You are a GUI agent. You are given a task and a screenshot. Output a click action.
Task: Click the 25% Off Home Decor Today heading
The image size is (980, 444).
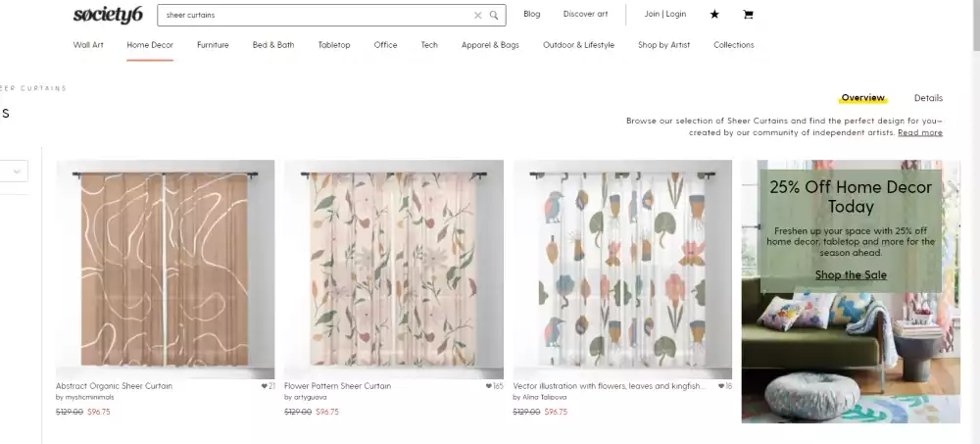851,196
